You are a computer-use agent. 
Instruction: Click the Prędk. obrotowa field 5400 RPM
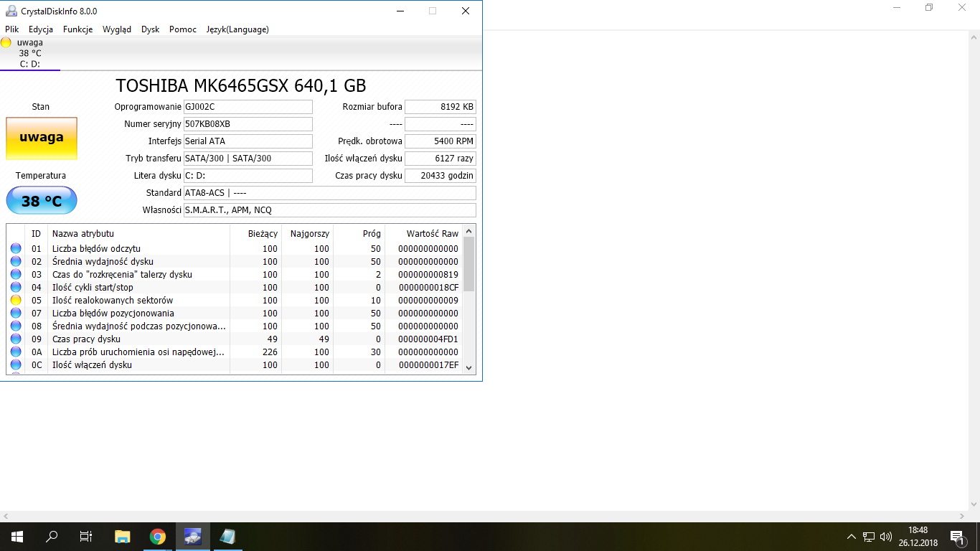(x=440, y=141)
